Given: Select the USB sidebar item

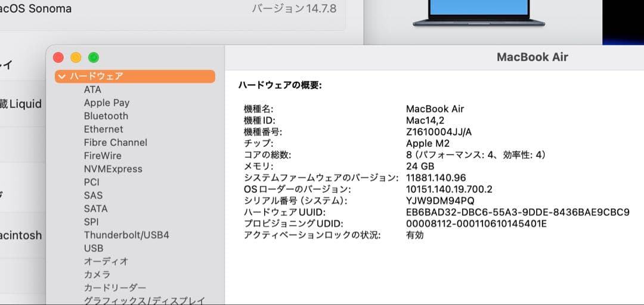Looking at the screenshot, I should 94,248.
